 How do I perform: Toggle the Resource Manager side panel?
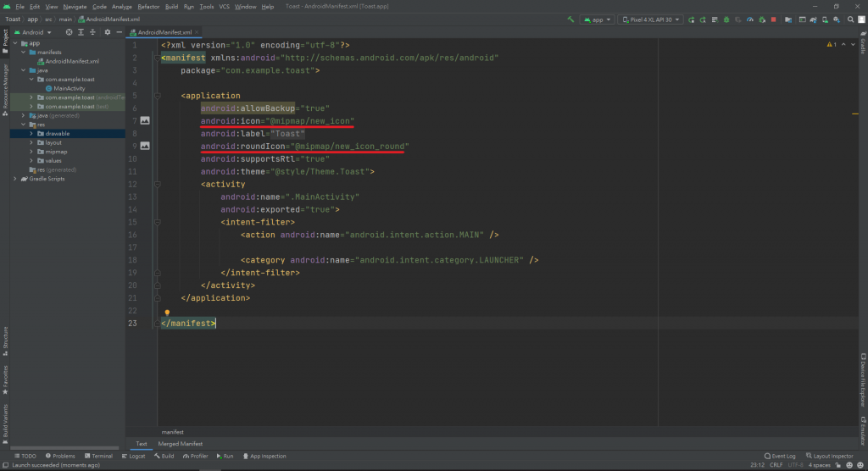(6, 89)
